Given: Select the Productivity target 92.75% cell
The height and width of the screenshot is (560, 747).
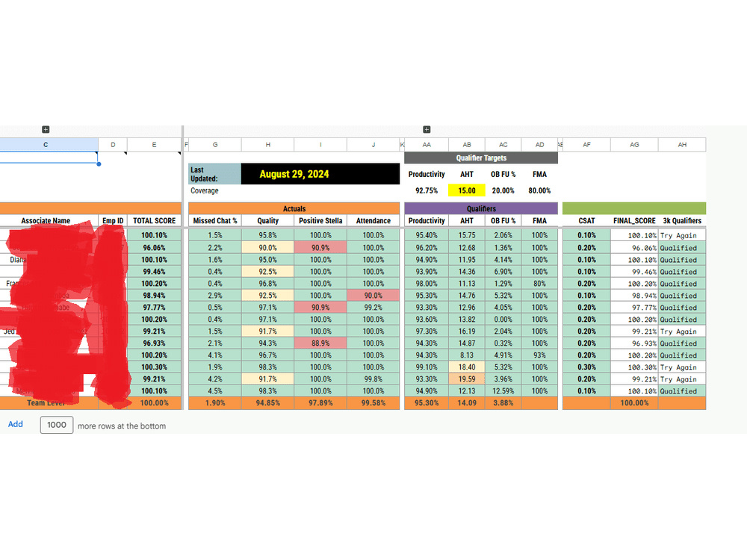Looking at the screenshot, I should (427, 190).
